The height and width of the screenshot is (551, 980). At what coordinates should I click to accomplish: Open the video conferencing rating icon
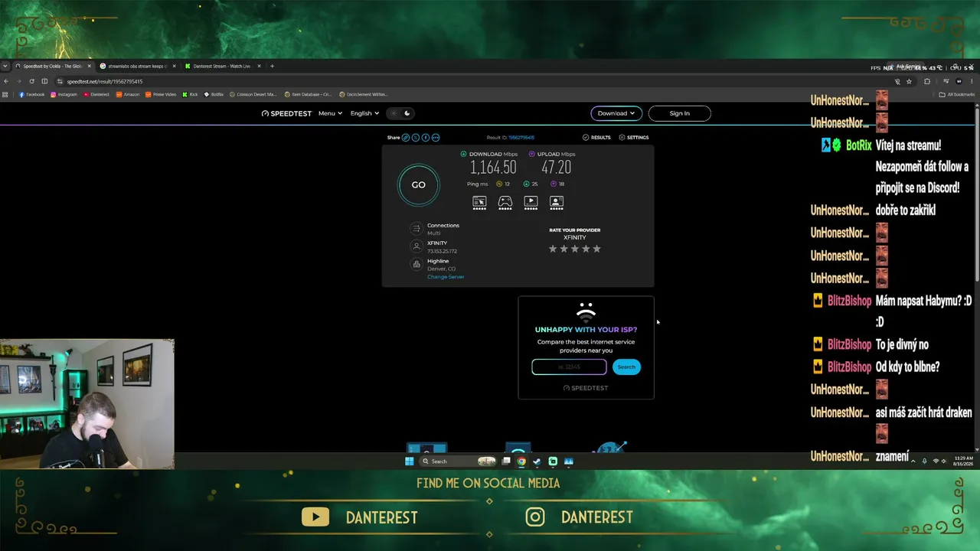557,202
